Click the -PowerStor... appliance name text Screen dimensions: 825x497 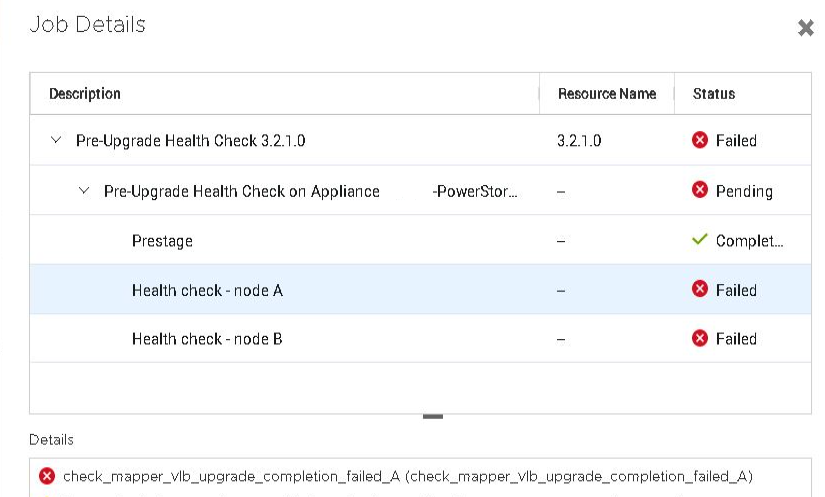coord(475,191)
